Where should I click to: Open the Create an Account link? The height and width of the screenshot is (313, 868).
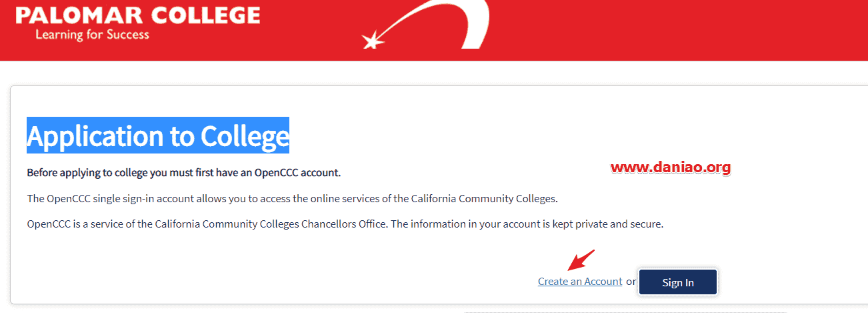pyautogui.click(x=580, y=282)
